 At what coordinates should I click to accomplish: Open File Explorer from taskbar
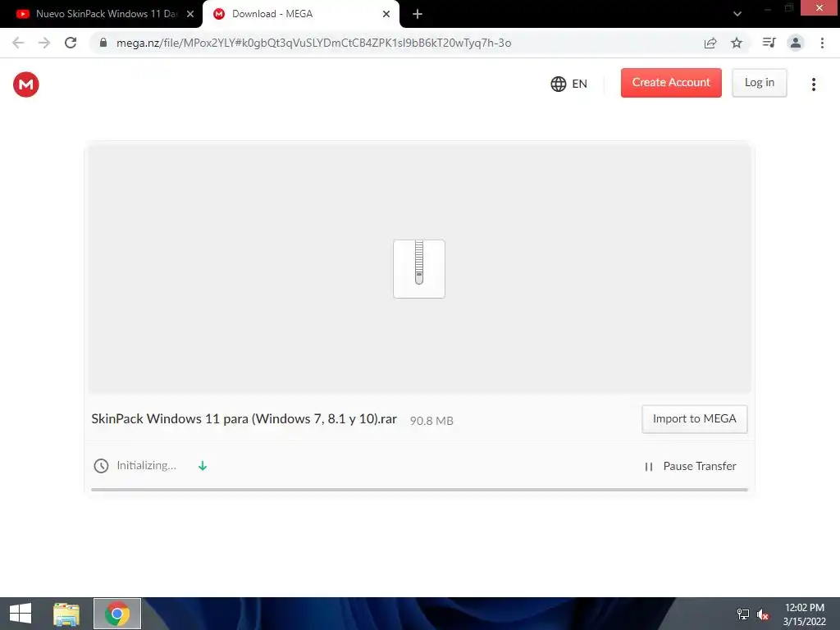click(x=66, y=614)
